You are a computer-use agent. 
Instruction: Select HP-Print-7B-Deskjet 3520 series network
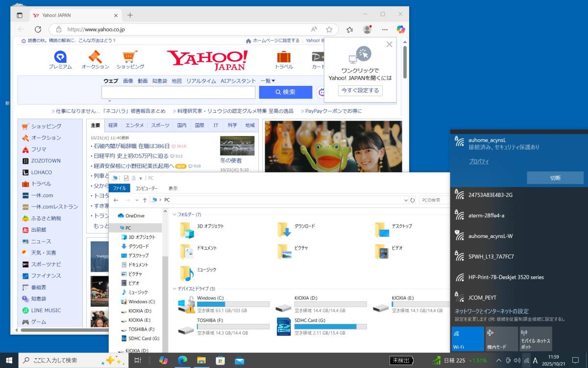click(x=519, y=277)
